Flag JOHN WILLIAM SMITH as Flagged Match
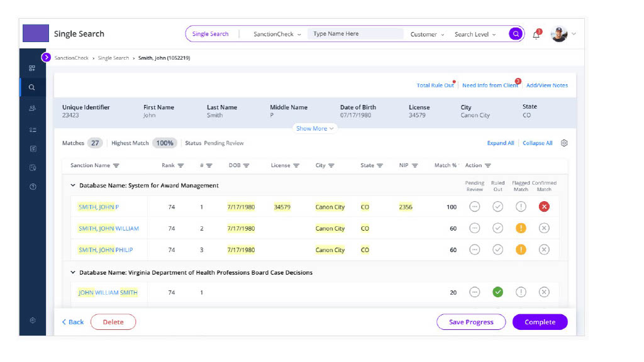This screenshot has width=644, height=362. (x=521, y=292)
